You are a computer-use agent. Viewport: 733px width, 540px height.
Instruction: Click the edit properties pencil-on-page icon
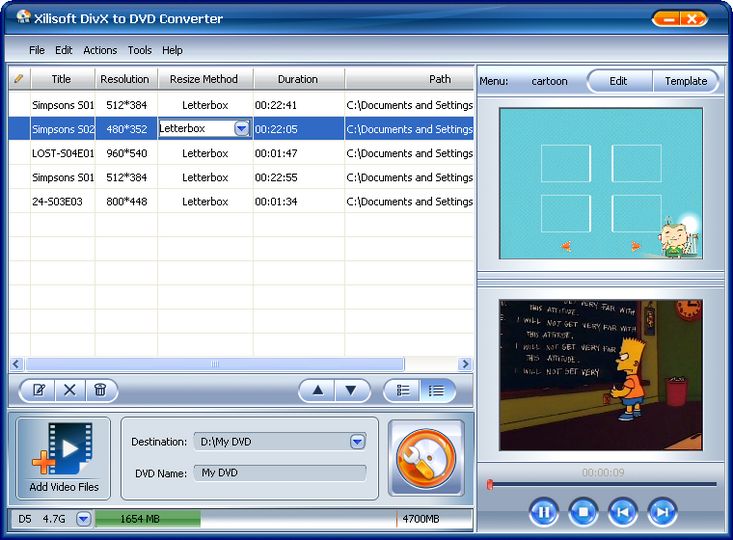(39, 390)
